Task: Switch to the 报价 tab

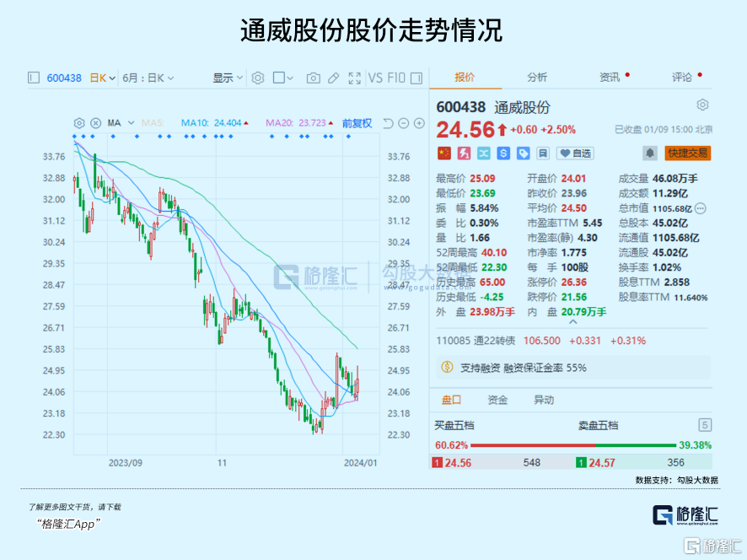Action: coord(465,78)
